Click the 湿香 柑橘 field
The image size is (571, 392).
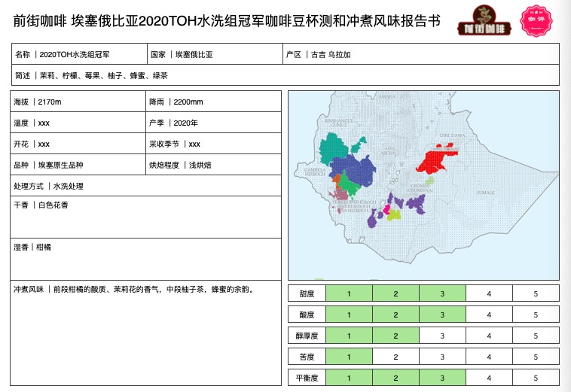point(145,260)
